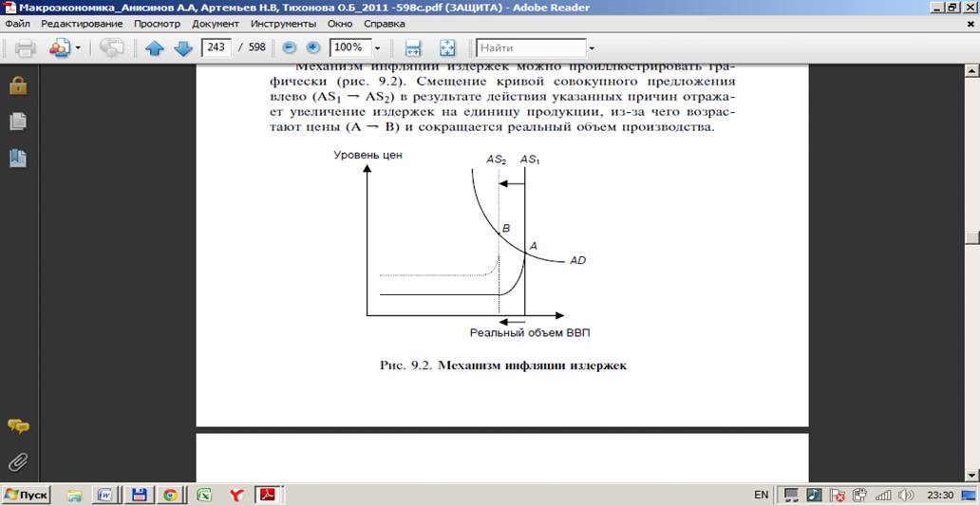The width and height of the screenshot is (980, 506).
Task: Click the page number field showing 243
Action: (x=217, y=47)
